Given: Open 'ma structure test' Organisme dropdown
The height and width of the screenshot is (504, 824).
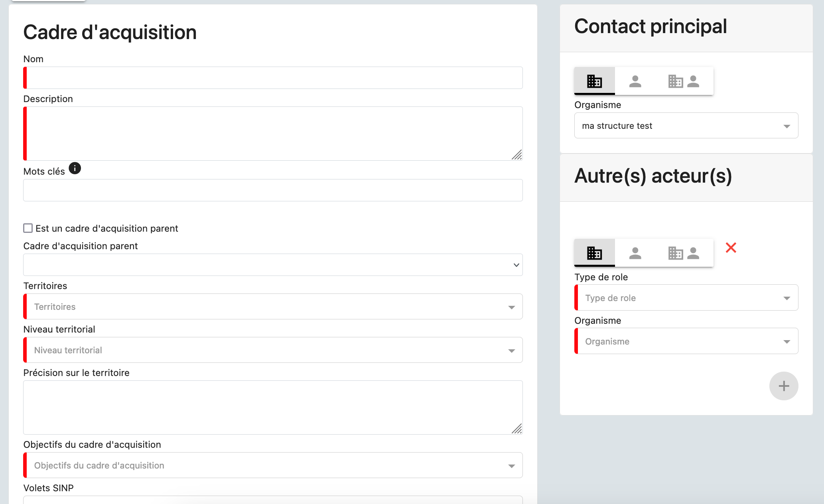Looking at the screenshot, I should pos(686,126).
